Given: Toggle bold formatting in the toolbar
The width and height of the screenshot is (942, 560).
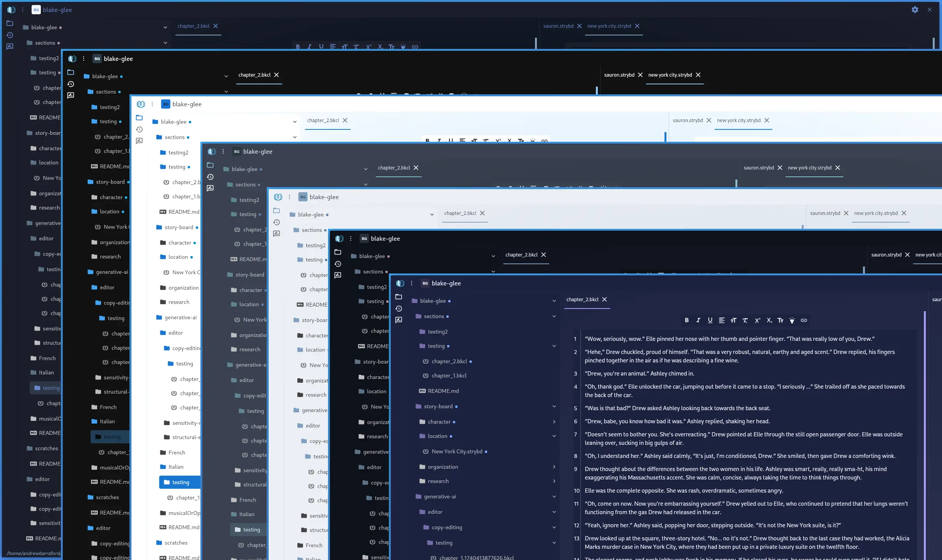Looking at the screenshot, I should [687, 320].
